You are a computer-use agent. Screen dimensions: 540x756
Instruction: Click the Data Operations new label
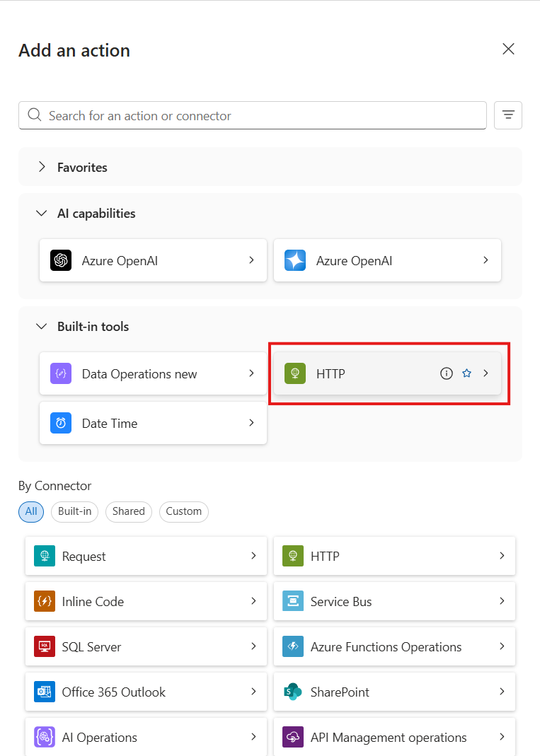(x=139, y=374)
